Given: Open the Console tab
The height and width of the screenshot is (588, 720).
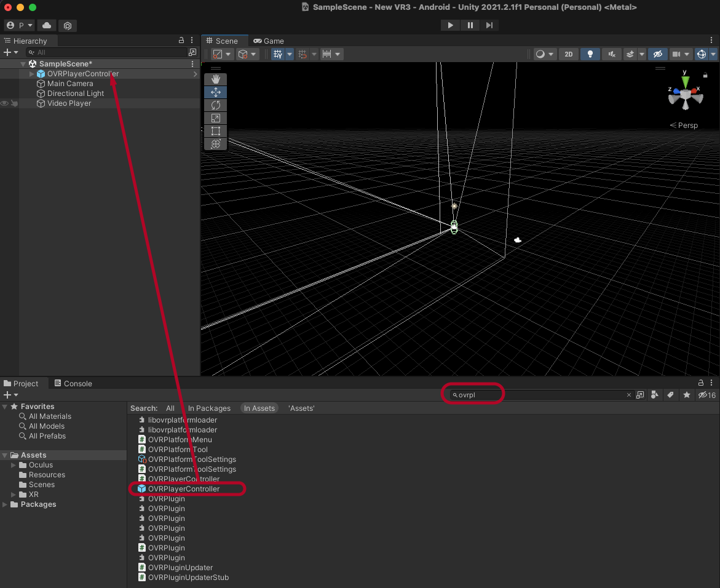Looking at the screenshot, I should 73,383.
